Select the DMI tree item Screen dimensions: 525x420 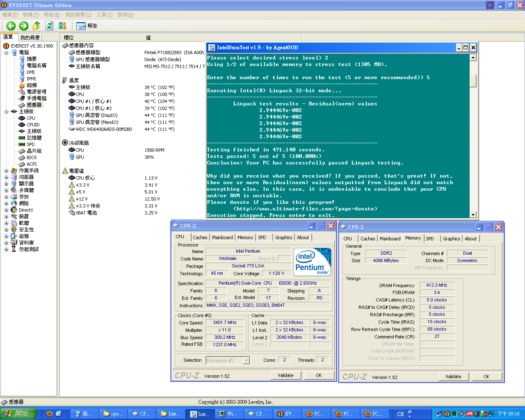tap(31, 72)
